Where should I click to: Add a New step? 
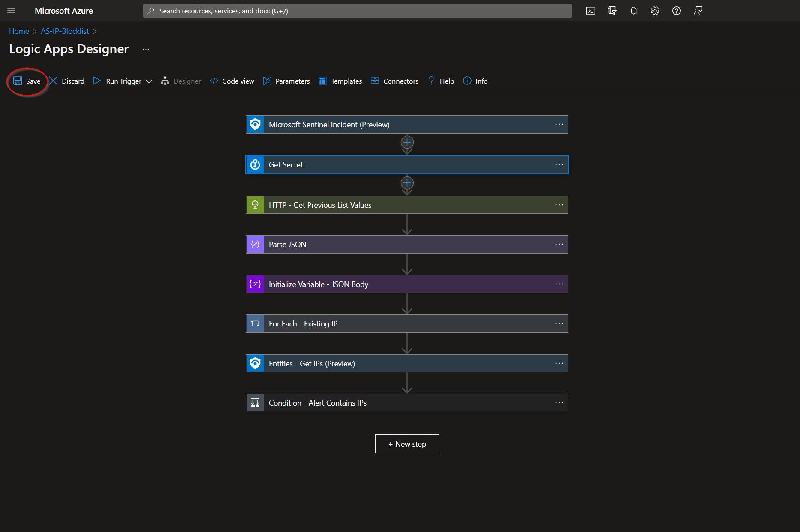click(x=407, y=444)
